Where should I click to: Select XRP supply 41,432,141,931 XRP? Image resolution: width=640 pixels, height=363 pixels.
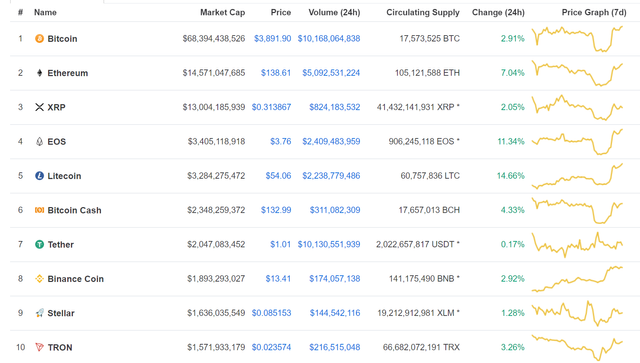coord(416,107)
